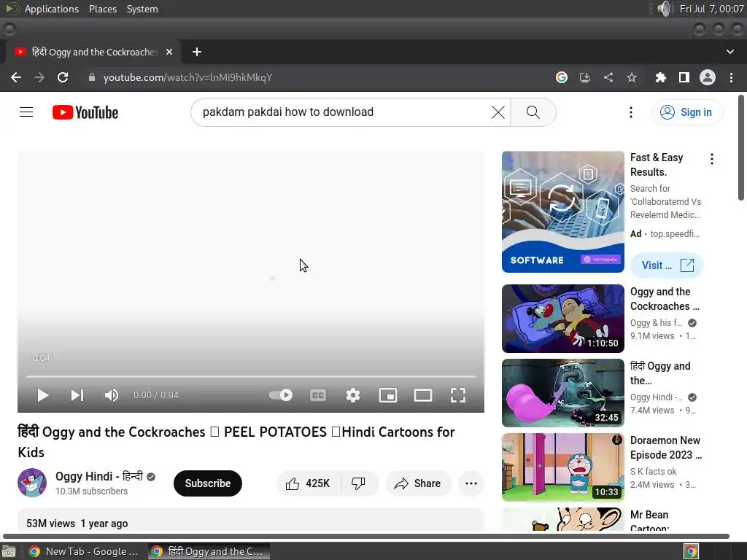This screenshot has width=747, height=560.
Task: Open Chrome extensions puzzle icon
Action: pos(660,77)
